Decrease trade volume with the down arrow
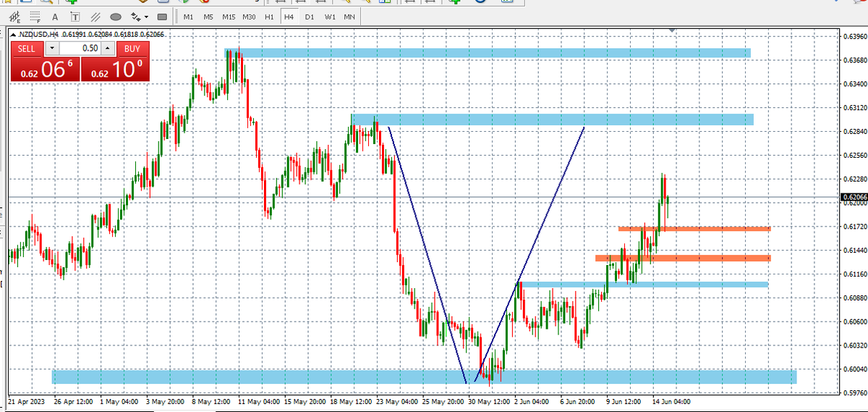868x412 pixels. click(x=52, y=49)
